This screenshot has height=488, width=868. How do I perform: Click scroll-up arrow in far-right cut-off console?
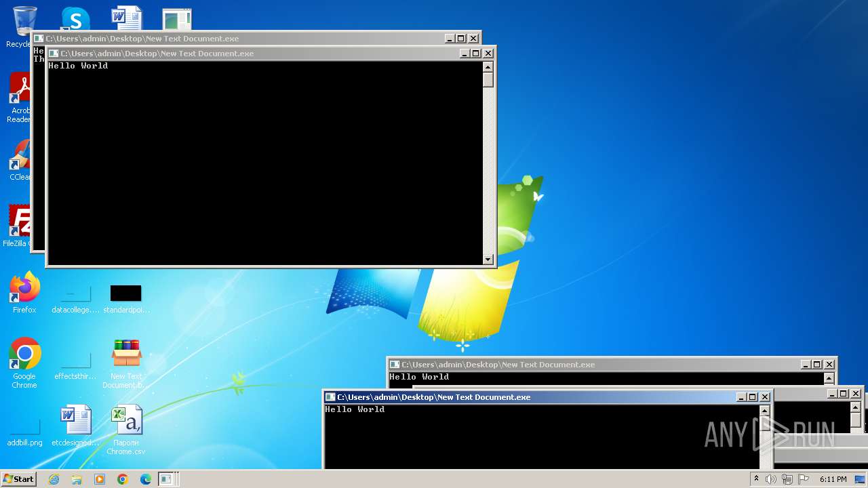pos(855,406)
